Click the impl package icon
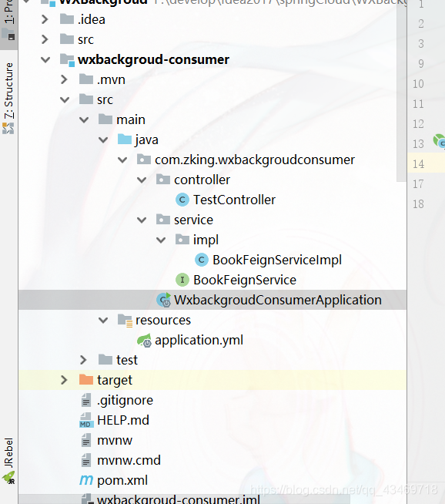The image size is (445, 504). (182, 239)
